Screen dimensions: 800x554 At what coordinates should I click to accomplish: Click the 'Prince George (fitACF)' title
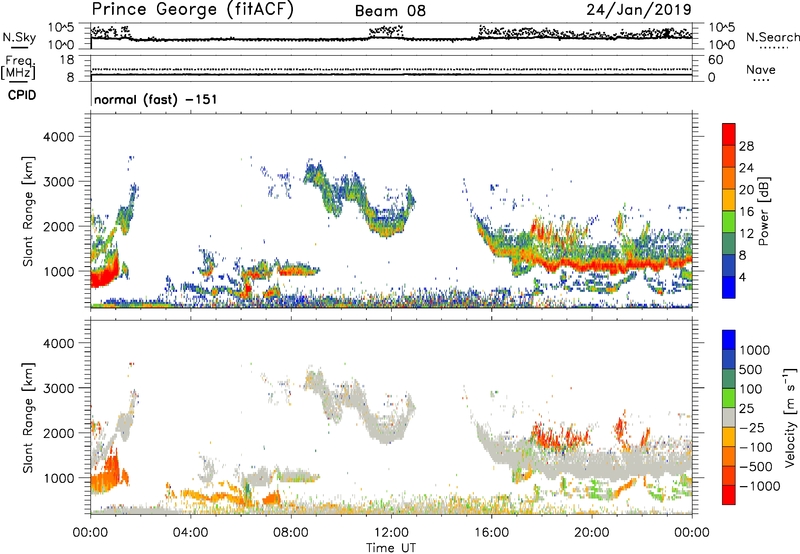point(192,10)
